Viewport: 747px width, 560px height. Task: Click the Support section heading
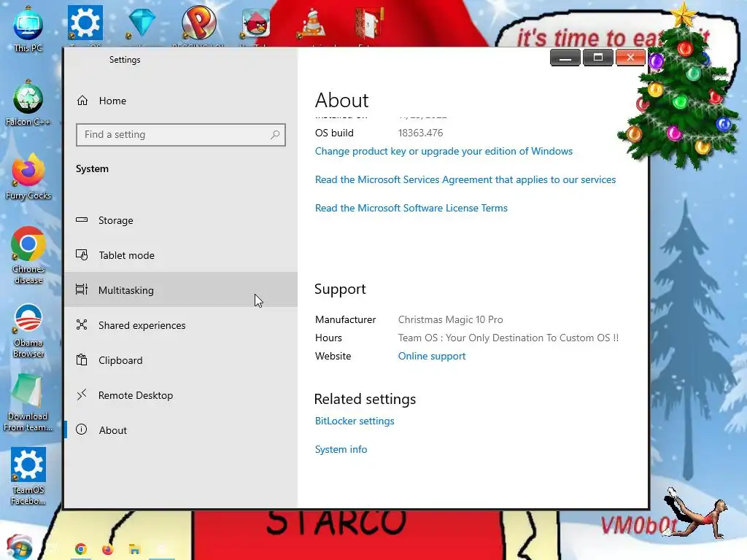[x=340, y=289]
